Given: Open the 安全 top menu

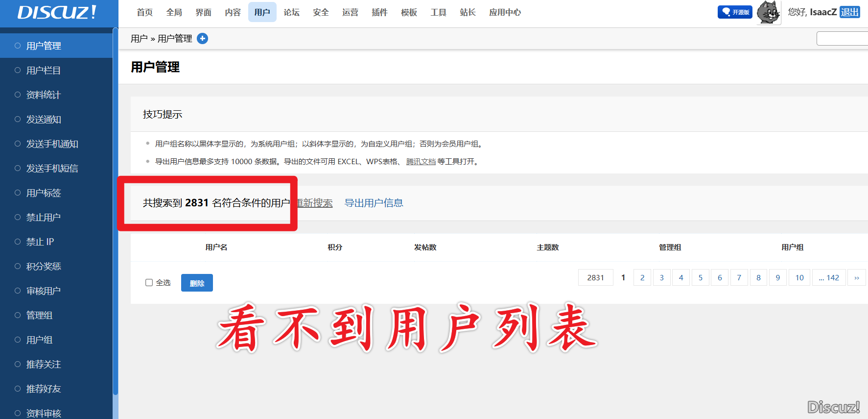Looking at the screenshot, I should (x=321, y=12).
